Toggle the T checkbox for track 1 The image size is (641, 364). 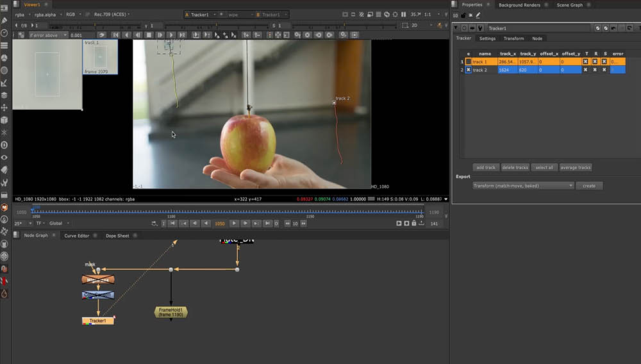(586, 62)
